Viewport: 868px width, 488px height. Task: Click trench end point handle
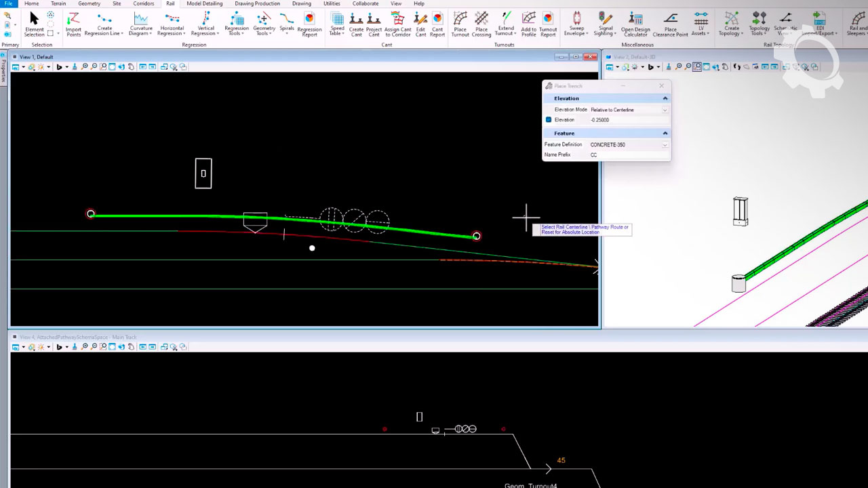(477, 236)
